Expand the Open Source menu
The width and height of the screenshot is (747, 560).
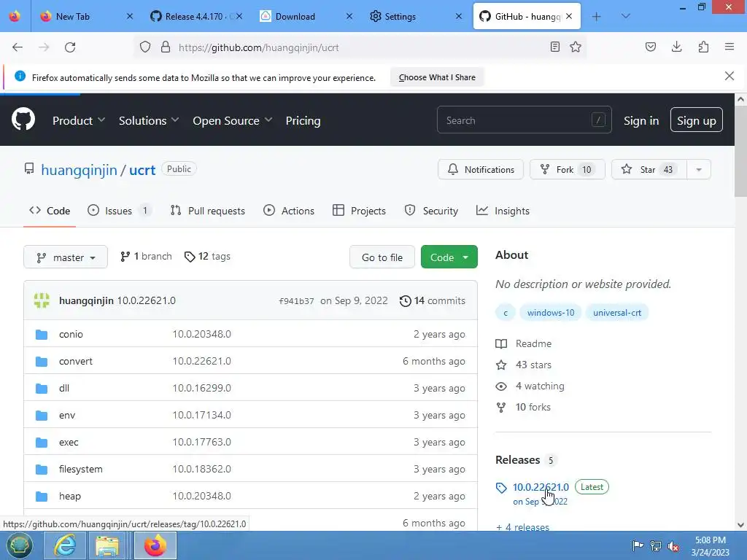coord(233,120)
